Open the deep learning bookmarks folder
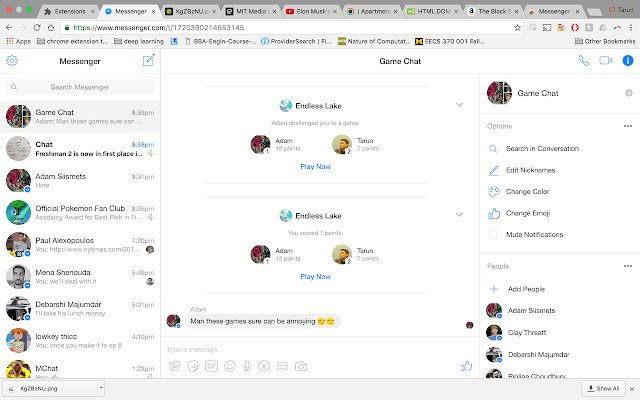This screenshot has height=400, width=640. 139,41
